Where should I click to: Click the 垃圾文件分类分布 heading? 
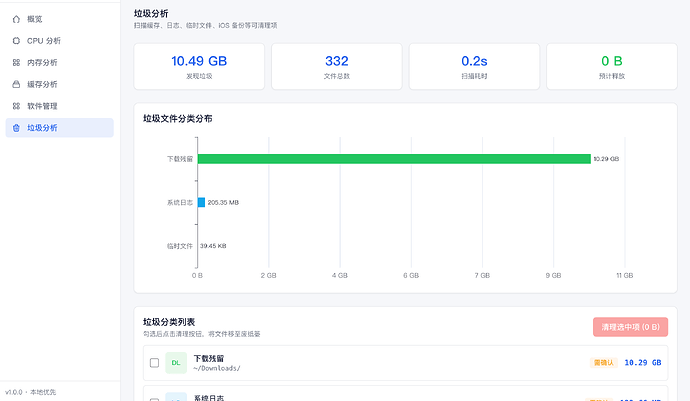(x=177, y=118)
